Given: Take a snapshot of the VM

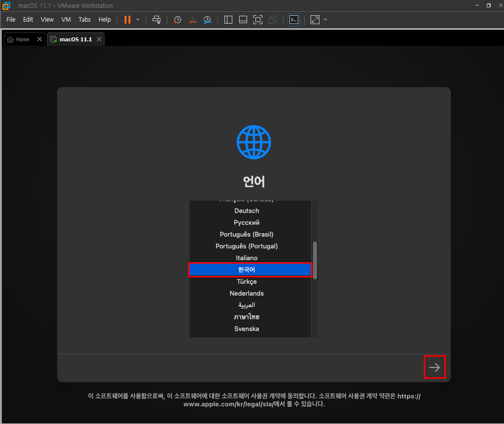Looking at the screenshot, I should [x=177, y=20].
